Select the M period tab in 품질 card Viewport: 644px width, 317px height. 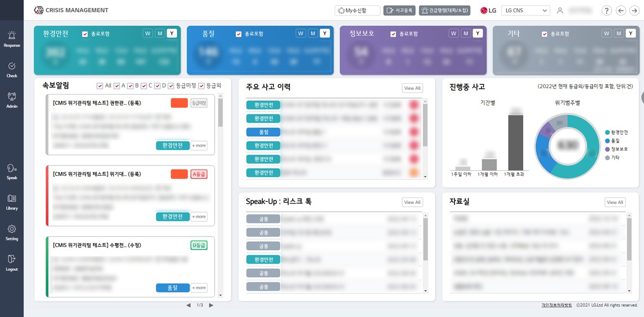(x=313, y=33)
